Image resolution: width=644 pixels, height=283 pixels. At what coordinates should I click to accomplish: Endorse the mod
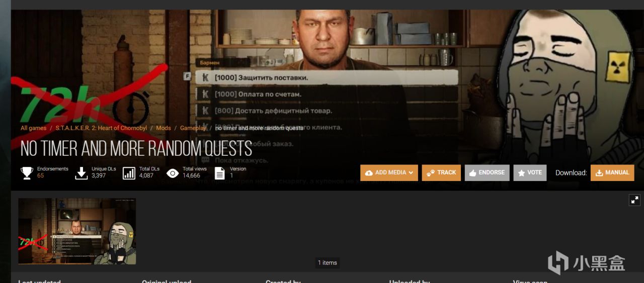[487, 172]
